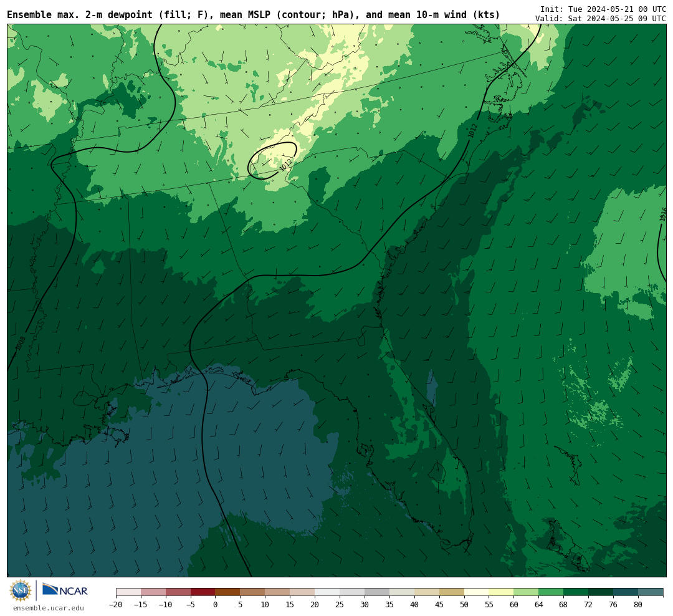This screenshot has height=616, width=673.
Task: Click the dark red -5 to 0 swatch
Action: pyautogui.click(x=203, y=592)
